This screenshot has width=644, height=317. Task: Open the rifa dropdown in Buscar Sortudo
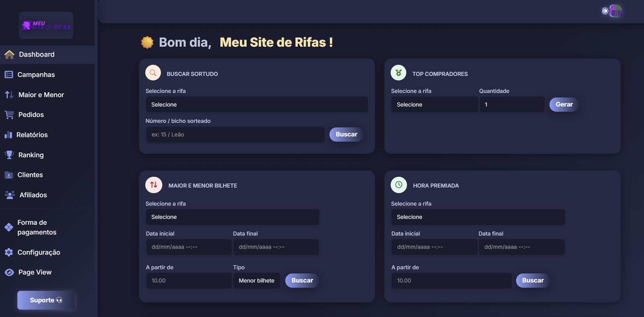(257, 104)
